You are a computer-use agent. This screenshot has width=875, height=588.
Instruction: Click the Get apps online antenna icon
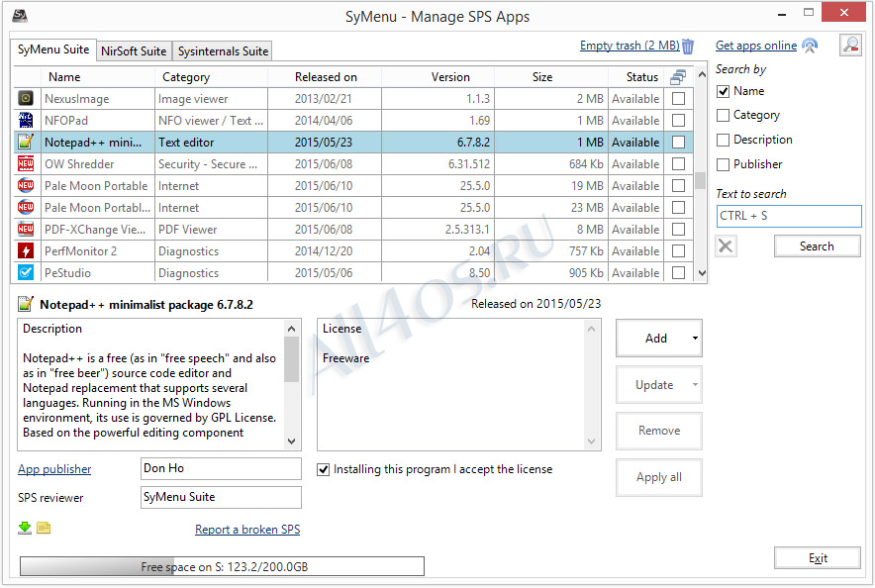click(810, 46)
